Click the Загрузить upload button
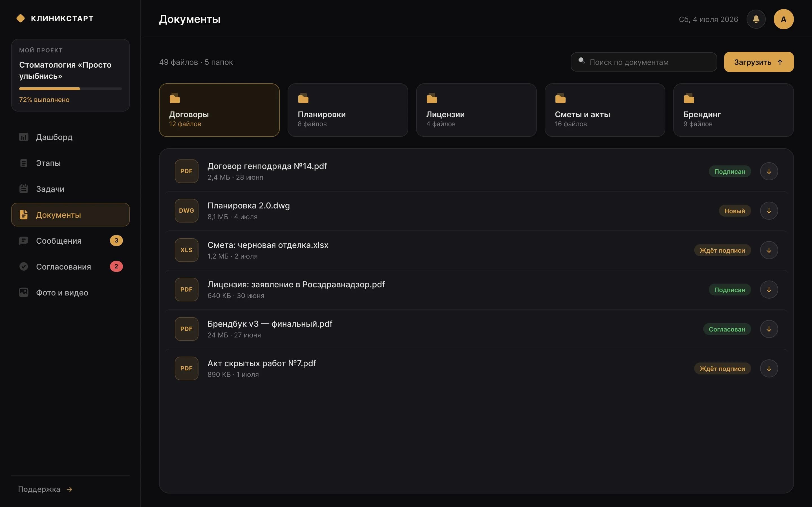Viewport: 812px width, 507px height. coord(759,62)
